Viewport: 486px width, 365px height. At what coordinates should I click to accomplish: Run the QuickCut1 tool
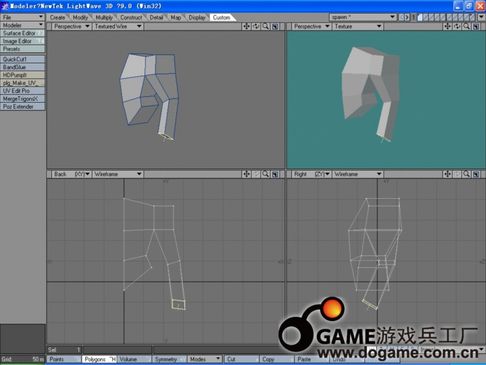[x=23, y=59]
